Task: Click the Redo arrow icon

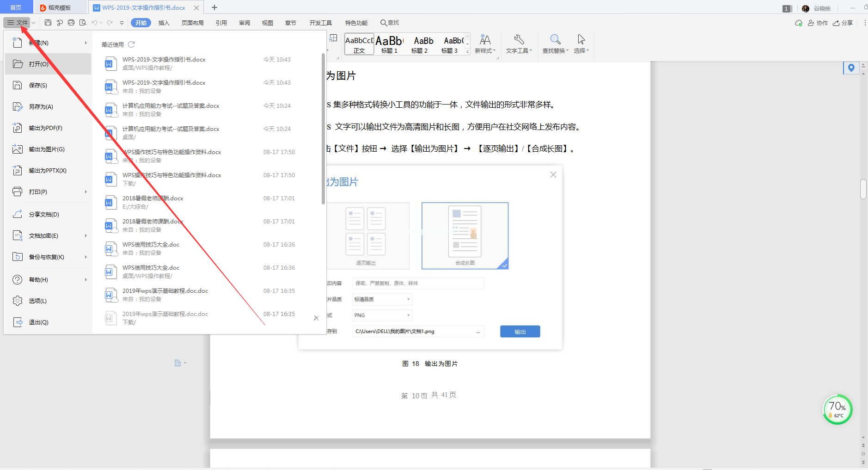Action: tap(110, 23)
